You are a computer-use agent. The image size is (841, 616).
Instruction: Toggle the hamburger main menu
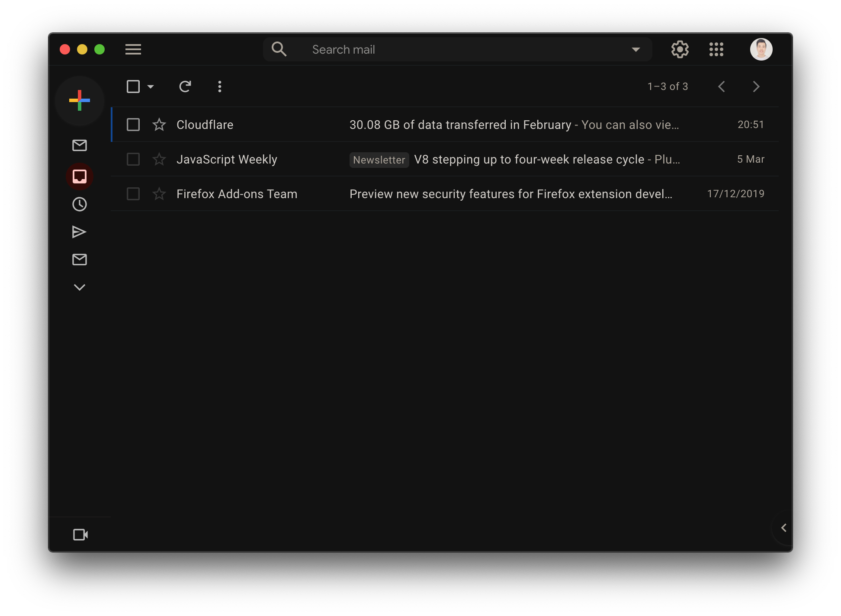pyautogui.click(x=133, y=49)
